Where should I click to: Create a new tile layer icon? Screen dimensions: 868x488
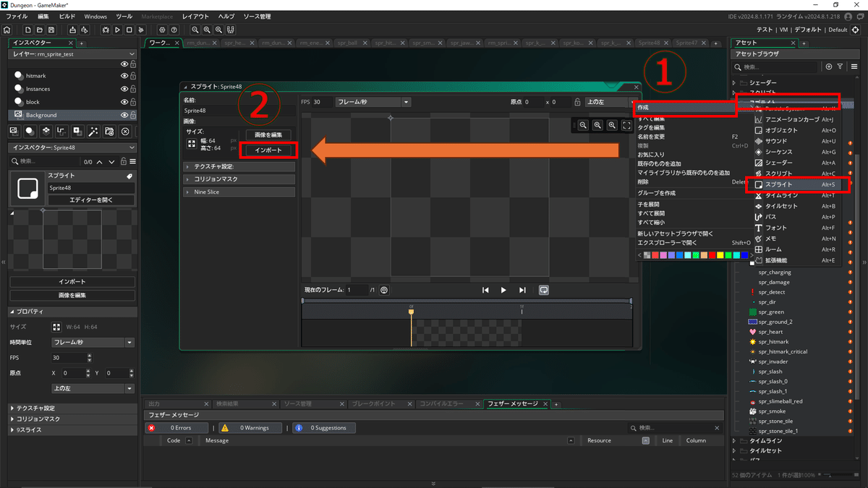click(x=46, y=131)
